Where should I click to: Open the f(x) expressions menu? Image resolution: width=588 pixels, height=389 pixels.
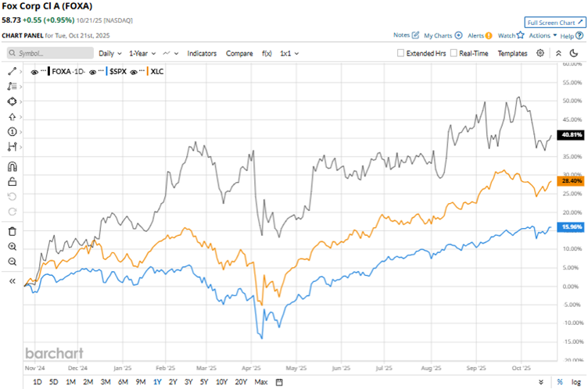tap(267, 53)
